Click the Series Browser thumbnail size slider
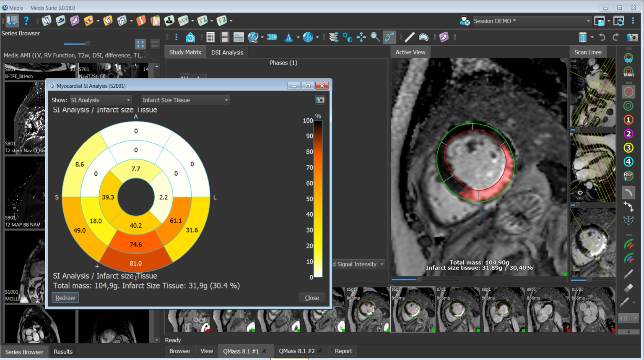 point(87,44)
